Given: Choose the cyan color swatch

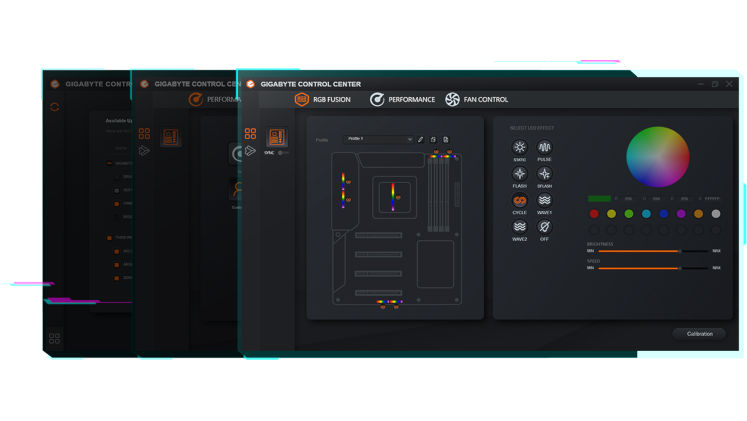Looking at the screenshot, I should [646, 214].
